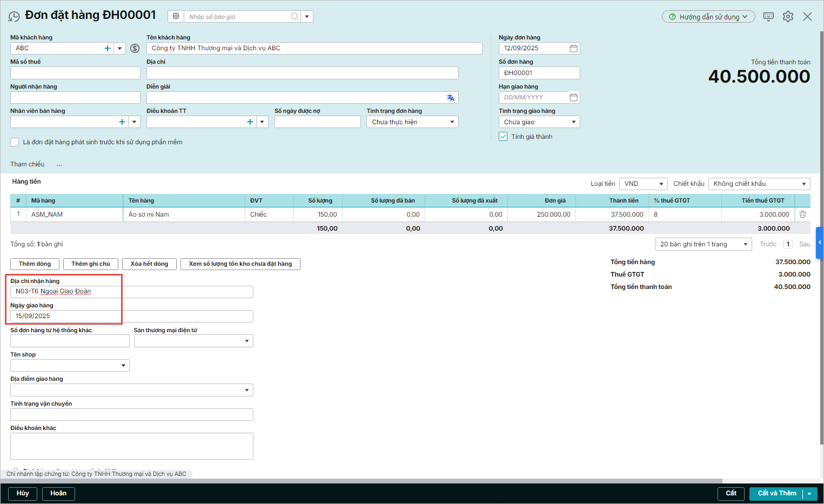824x504 pixels.
Task: Click the magnifier icon in quote search box
Action: [x=294, y=17]
